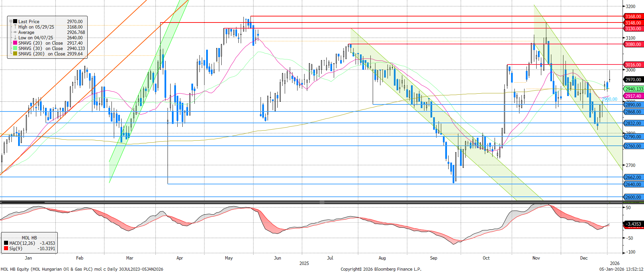Click the panel divider between price and MACD
The width and height of the screenshot is (644, 272).
pos(322,202)
